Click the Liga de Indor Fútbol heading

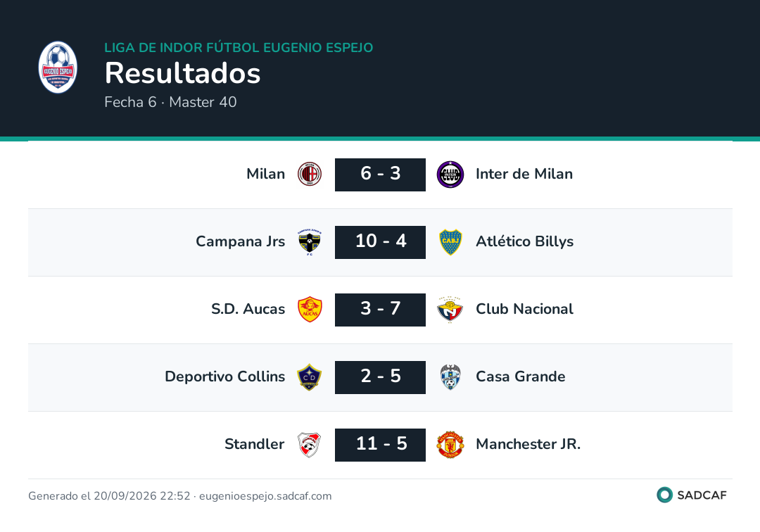tap(239, 47)
